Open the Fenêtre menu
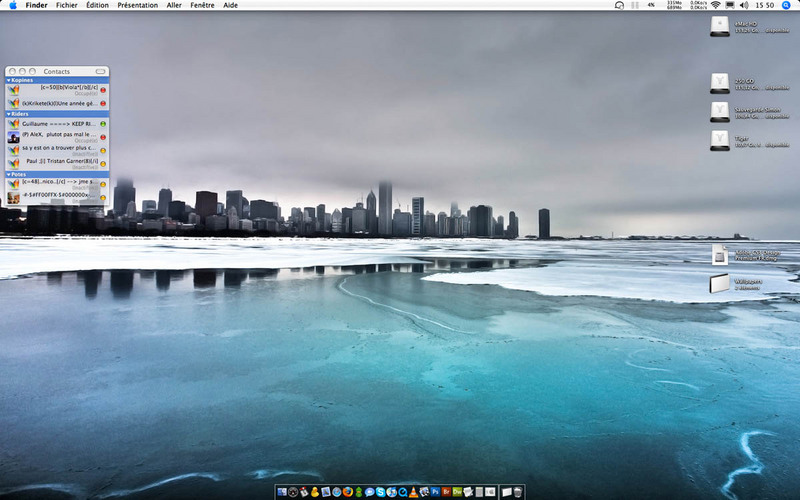Image resolution: width=800 pixels, height=500 pixels. click(202, 5)
